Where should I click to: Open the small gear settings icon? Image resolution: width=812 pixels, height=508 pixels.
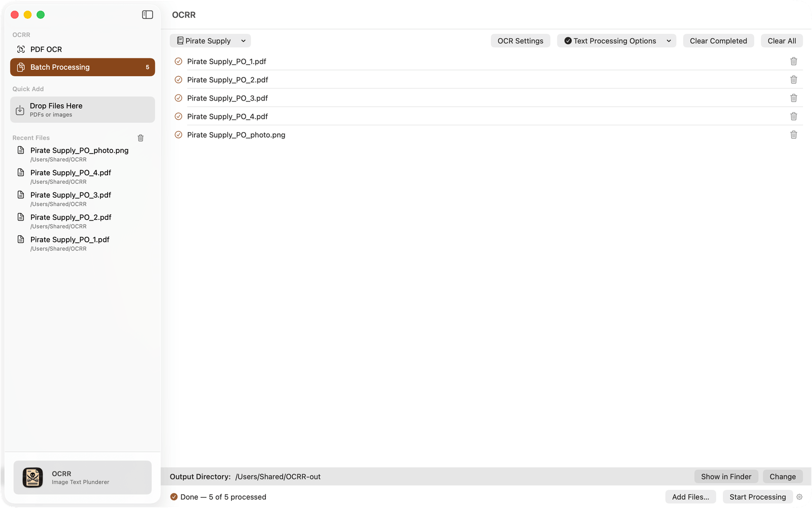799,497
